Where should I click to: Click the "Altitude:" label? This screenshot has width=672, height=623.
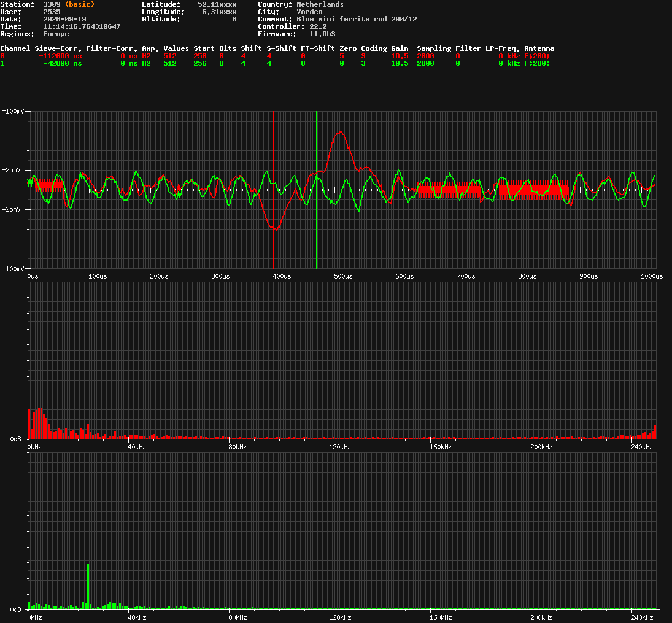point(161,19)
